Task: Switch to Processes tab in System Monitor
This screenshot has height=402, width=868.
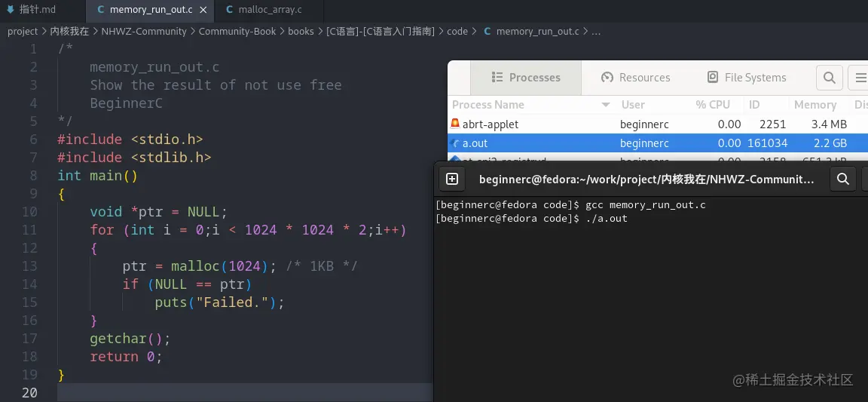Action: (x=526, y=78)
